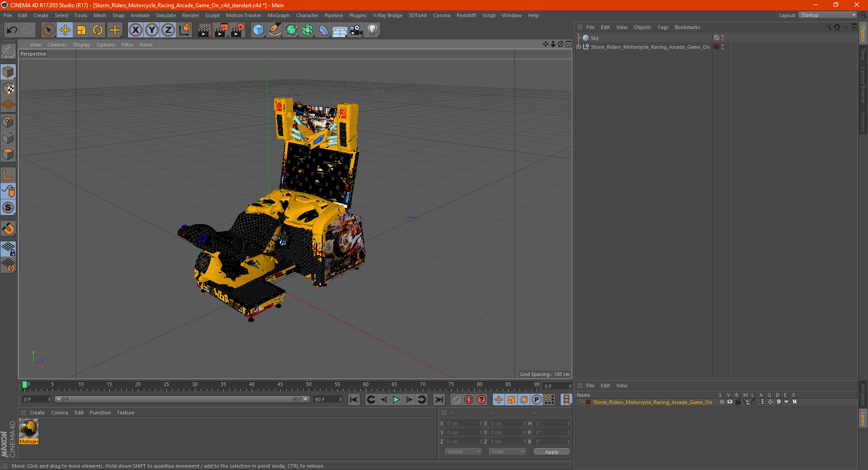This screenshot has height=470, width=868.
Task: Switch to the Takes side tab
Action: tap(863, 55)
